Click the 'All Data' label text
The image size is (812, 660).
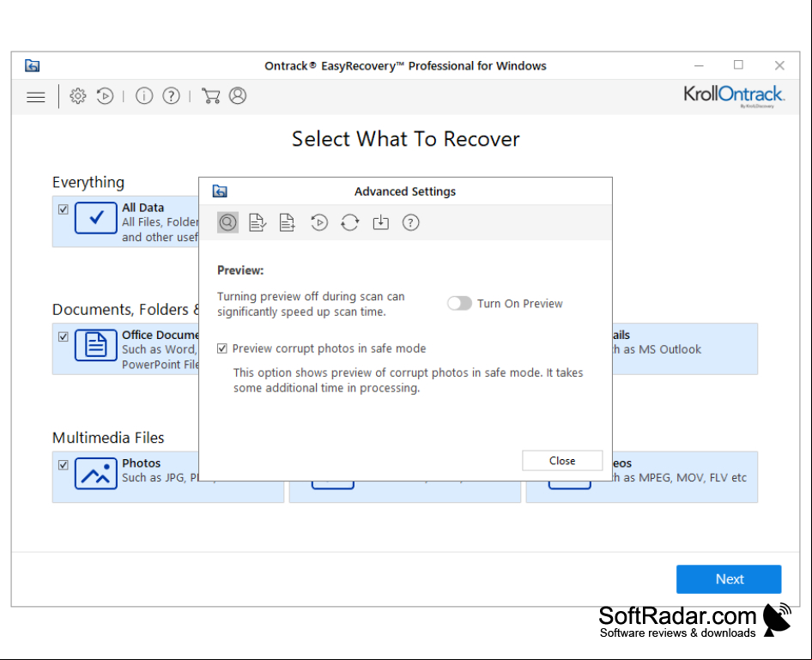tap(143, 208)
